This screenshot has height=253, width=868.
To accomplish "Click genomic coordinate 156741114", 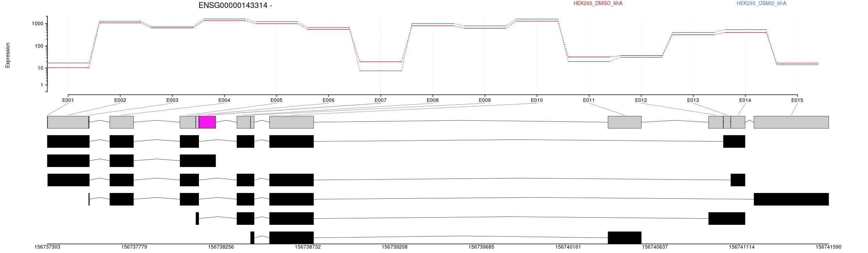I will (742, 247).
